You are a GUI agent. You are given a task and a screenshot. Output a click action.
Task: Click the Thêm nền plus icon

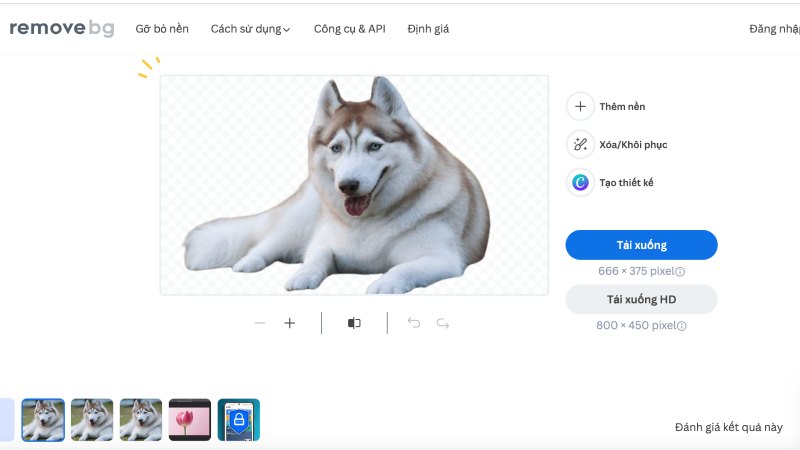pos(580,106)
